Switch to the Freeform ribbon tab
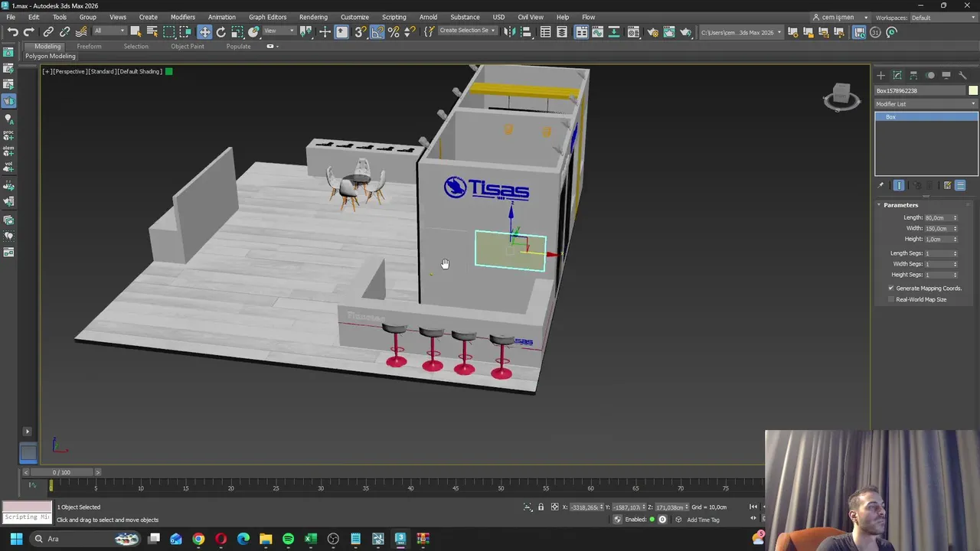 89,46
